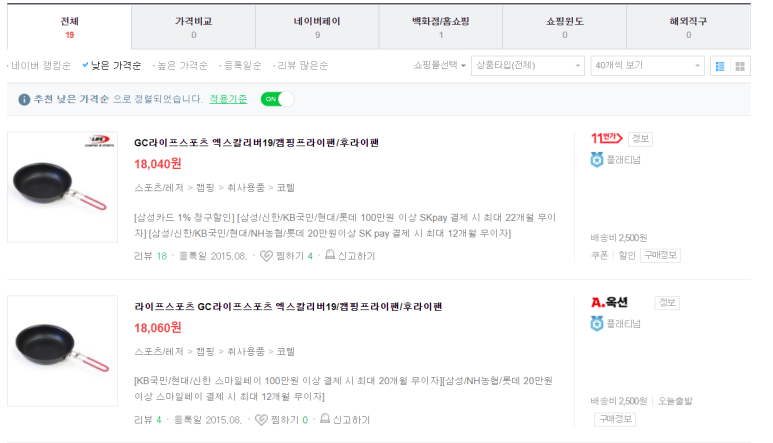The height and width of the screenshot is (443, 773).
Task: Click 정보 button next to 옥션
Action: click(667, 303)
